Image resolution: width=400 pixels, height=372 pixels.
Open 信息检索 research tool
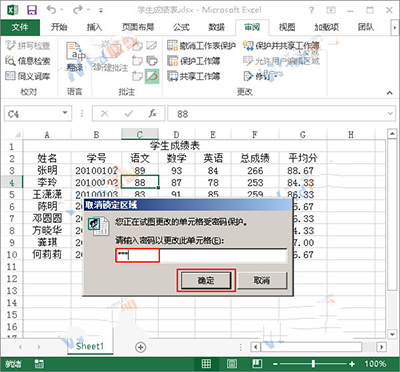click(28, 61)
